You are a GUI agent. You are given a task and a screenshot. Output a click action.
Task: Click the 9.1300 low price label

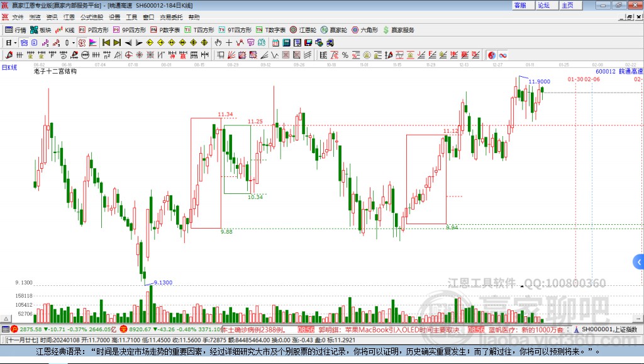click(163, 283)
